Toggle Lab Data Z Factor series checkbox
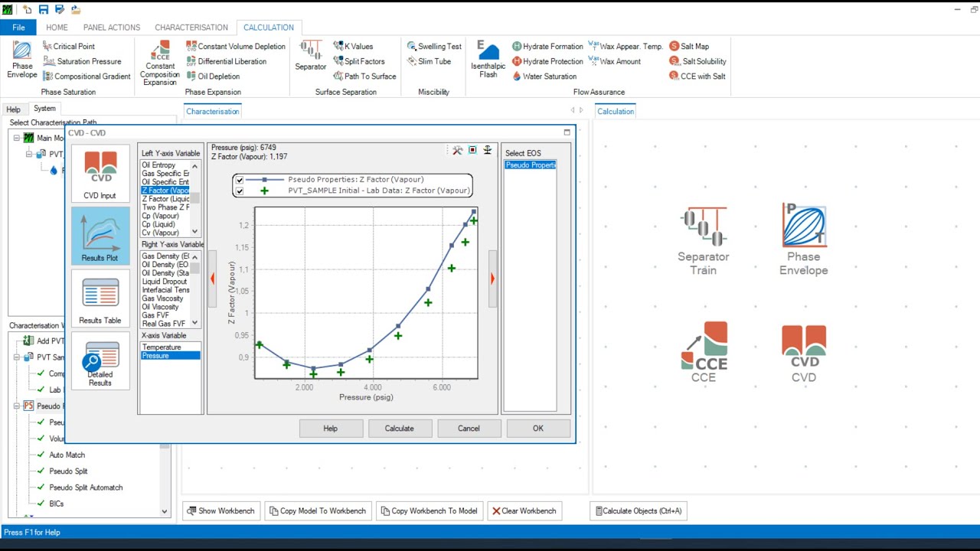The height and width of the screenshot is (551, 980). click(x=240, y=191)
